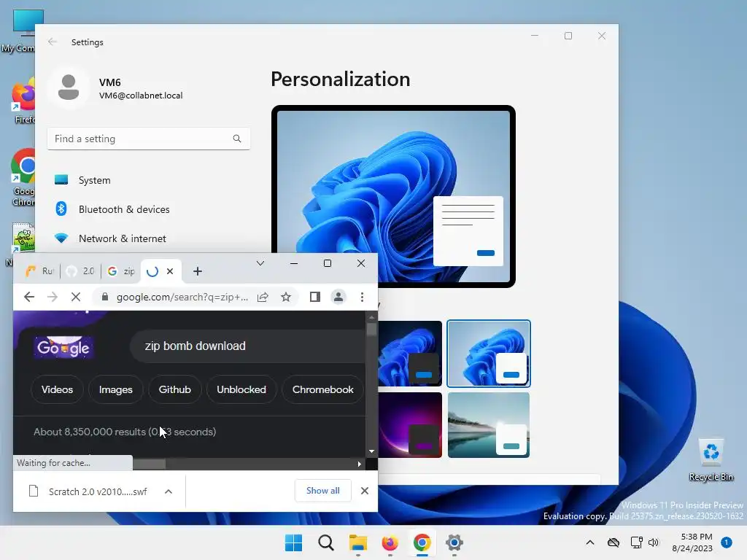Screen dimensions: 747x560
Task: Click the Google doodle logo
Action: [63, 347]
